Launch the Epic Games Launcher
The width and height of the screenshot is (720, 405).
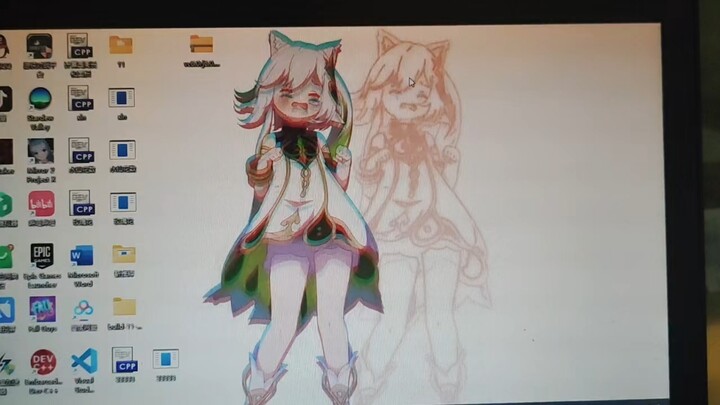tap(42, 254)
